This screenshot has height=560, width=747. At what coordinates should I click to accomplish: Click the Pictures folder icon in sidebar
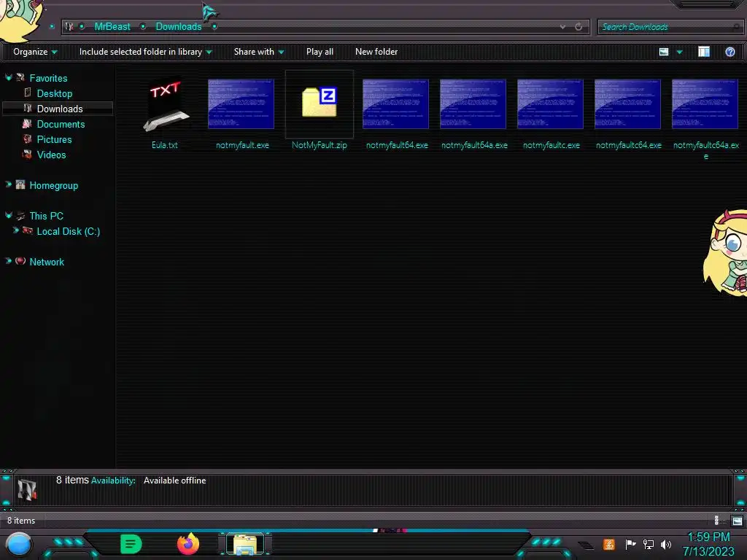(27, 139)
